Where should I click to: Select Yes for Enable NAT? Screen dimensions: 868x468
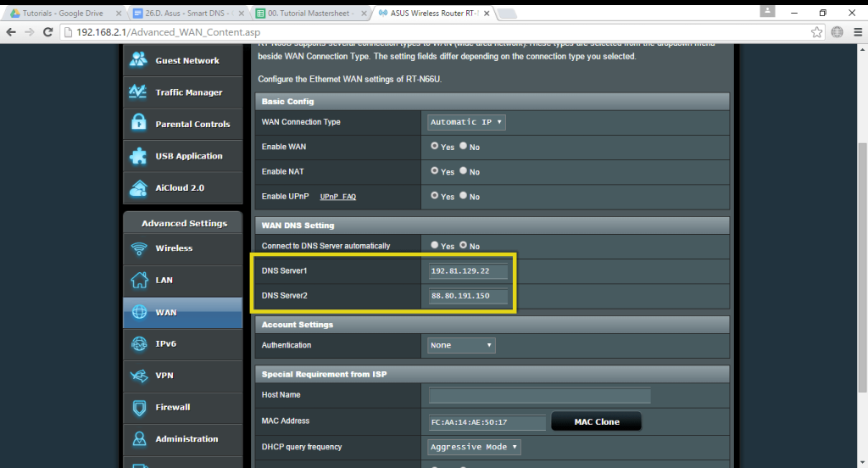435,170
